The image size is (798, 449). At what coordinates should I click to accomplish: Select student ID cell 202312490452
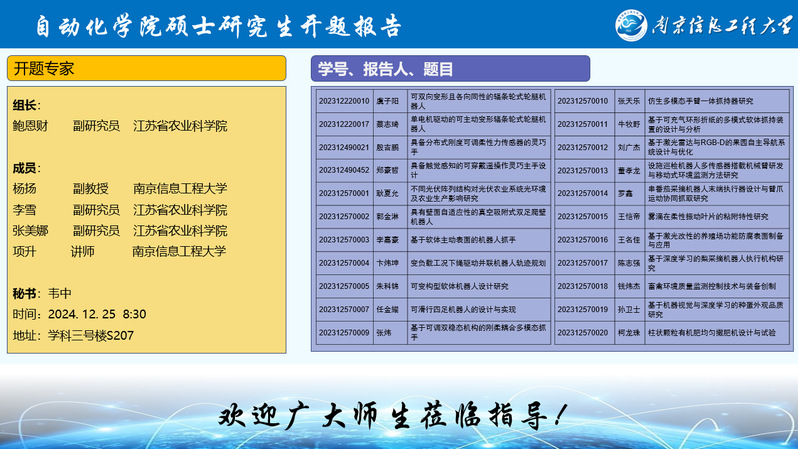tap(343, 170)
